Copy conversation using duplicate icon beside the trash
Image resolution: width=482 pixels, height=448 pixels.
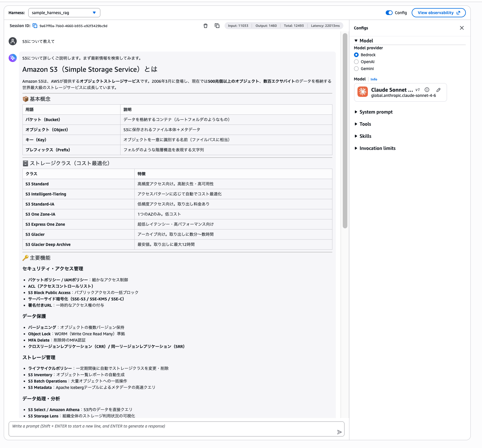217,26
